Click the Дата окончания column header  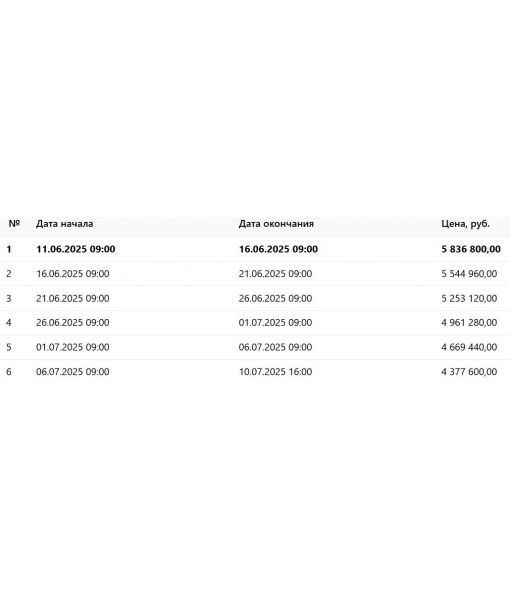tap(276, 223)
